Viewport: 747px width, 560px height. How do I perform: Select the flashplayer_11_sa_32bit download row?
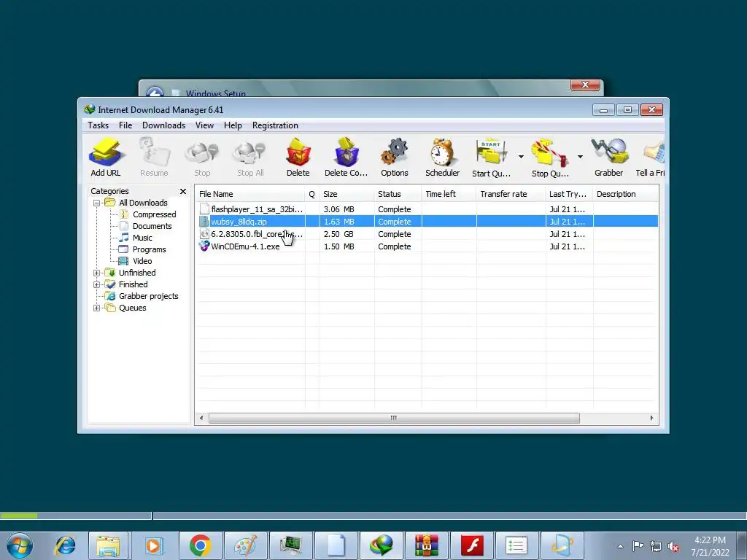point(427,209)
